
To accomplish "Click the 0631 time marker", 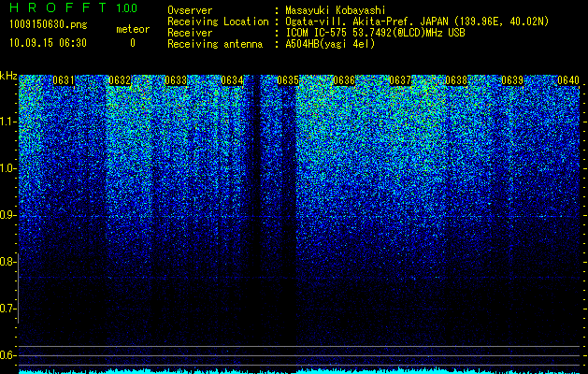I will pos(64,80).
